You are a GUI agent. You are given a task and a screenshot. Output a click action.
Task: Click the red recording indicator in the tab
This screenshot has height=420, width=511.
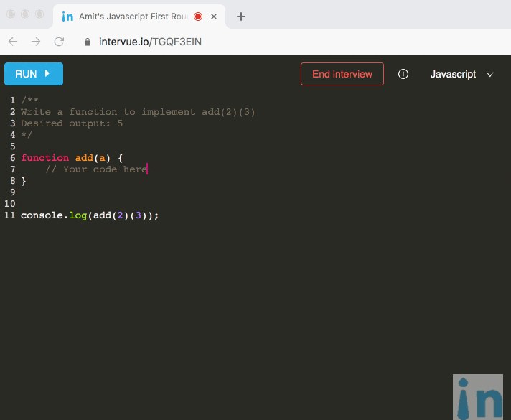pos(198,17)
